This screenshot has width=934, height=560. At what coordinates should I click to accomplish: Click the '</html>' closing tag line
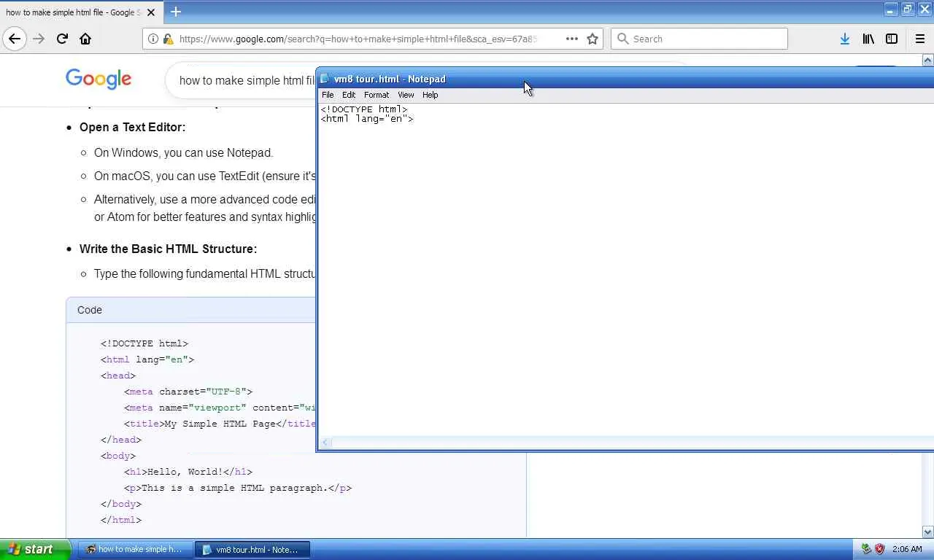tap(121, 520)
